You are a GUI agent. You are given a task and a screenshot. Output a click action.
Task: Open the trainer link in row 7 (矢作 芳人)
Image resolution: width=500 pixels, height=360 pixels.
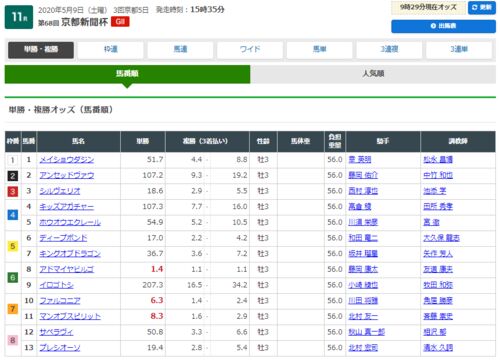438,254
